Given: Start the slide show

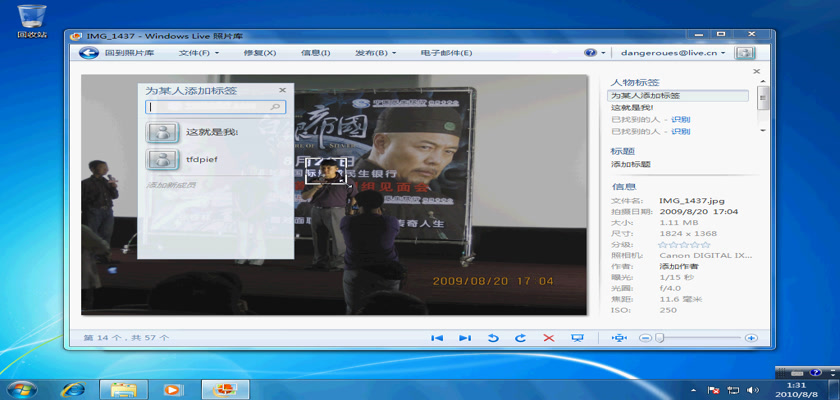Looking at the screenshot, I should tap(577, 338).
